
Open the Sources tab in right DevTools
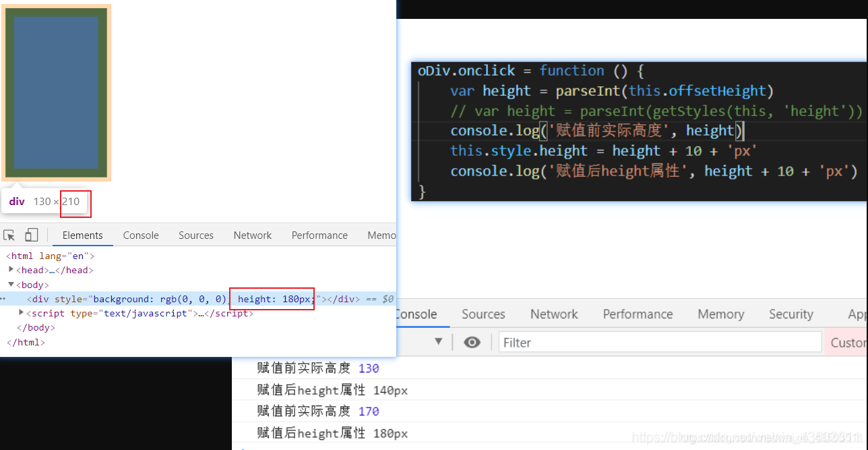483,314
